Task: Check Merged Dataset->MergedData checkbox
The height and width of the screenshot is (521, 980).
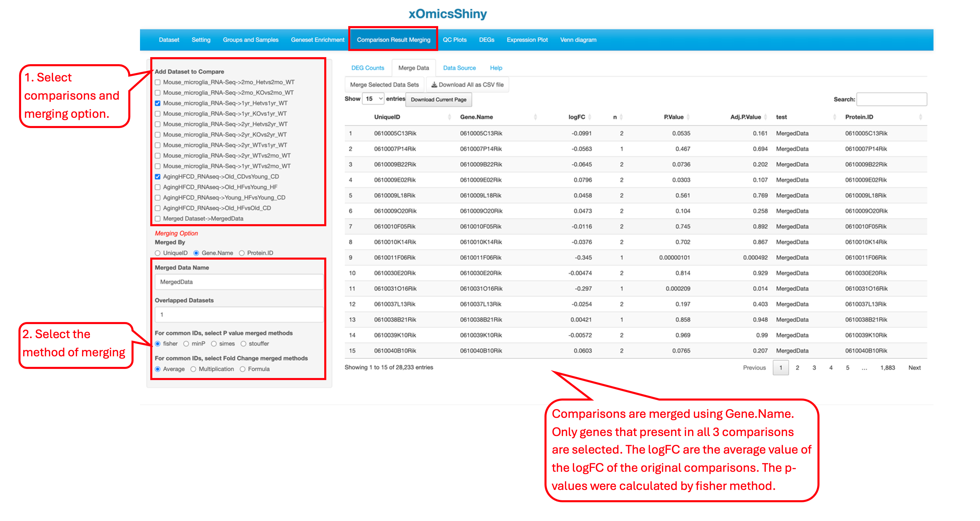Action: 158,218
